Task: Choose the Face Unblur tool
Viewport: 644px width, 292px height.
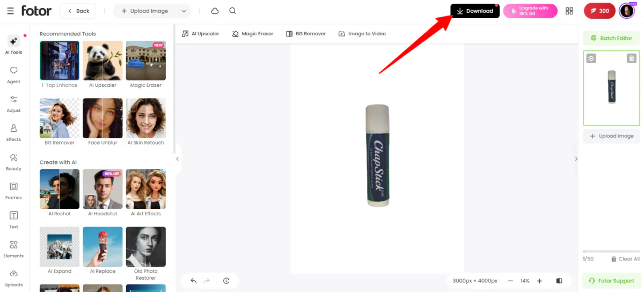Action: 103,118
